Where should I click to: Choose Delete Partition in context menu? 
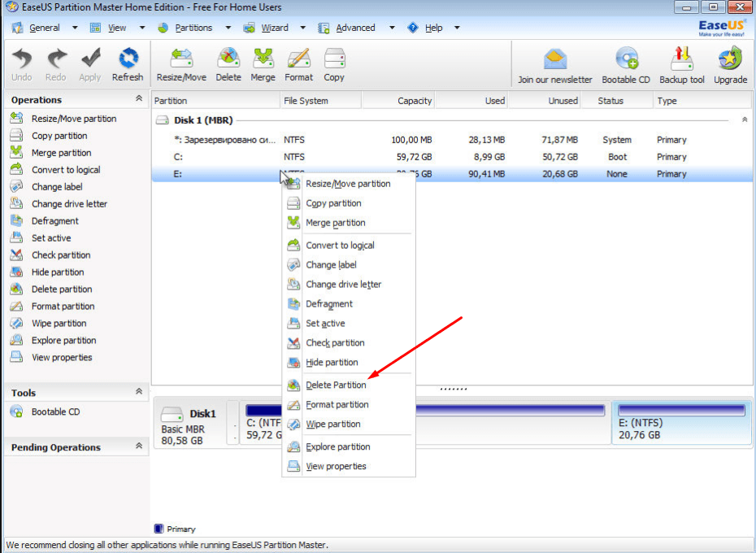[x=336, y=385]
